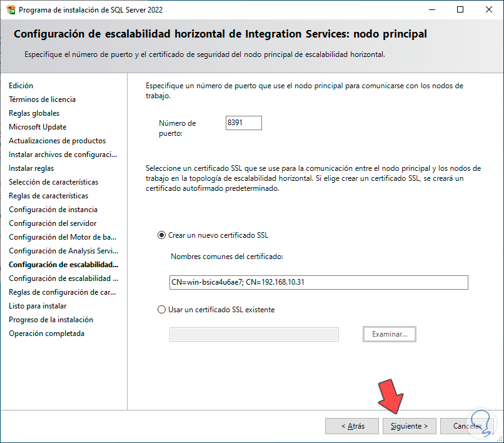Select 'Instalar archivos de configuraci...' step
This screenshot has width=504, height=443.
[x=63, y=155]
